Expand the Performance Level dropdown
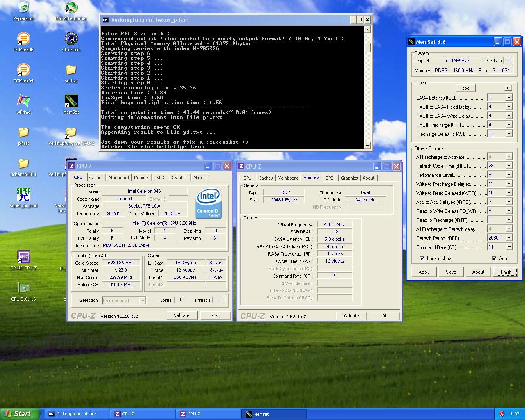This screenshot has height=420, width=525. (509, 175)
